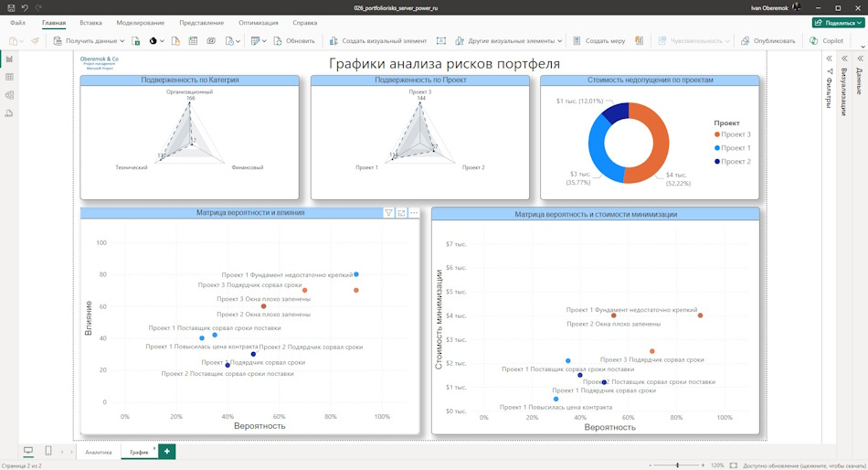Click the quick measure icon
This screenshot has width=868, height=470.
coord(640,41)
